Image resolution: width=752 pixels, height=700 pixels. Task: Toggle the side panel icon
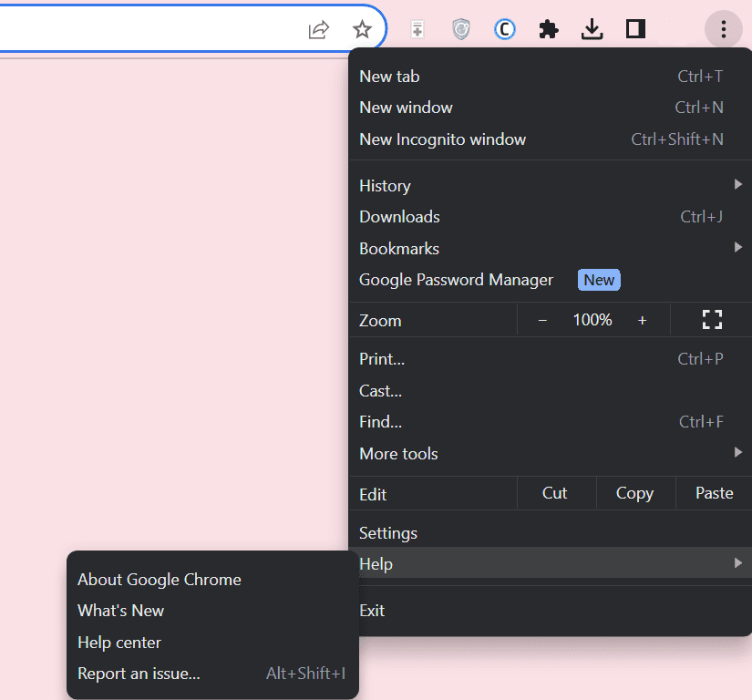tap(635, 30)
